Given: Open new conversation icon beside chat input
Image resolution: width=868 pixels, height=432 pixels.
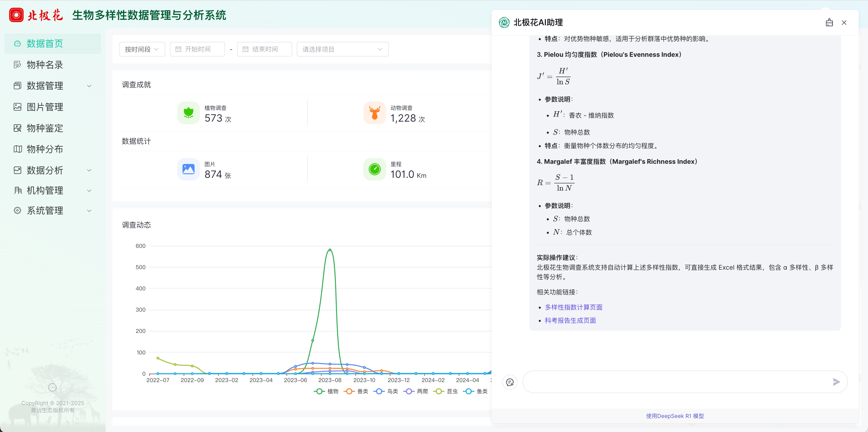Looking at the screenshot, I should 509,382.
